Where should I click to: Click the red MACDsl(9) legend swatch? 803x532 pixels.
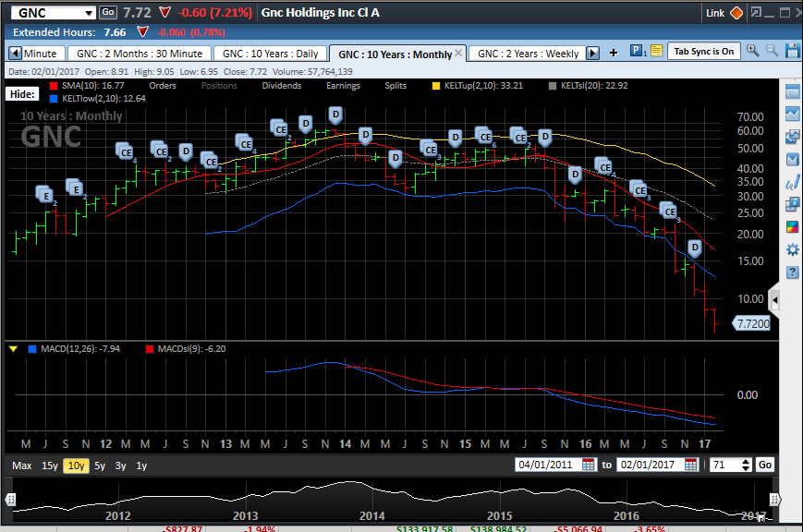pyautogui.click(x=150, y=349)
